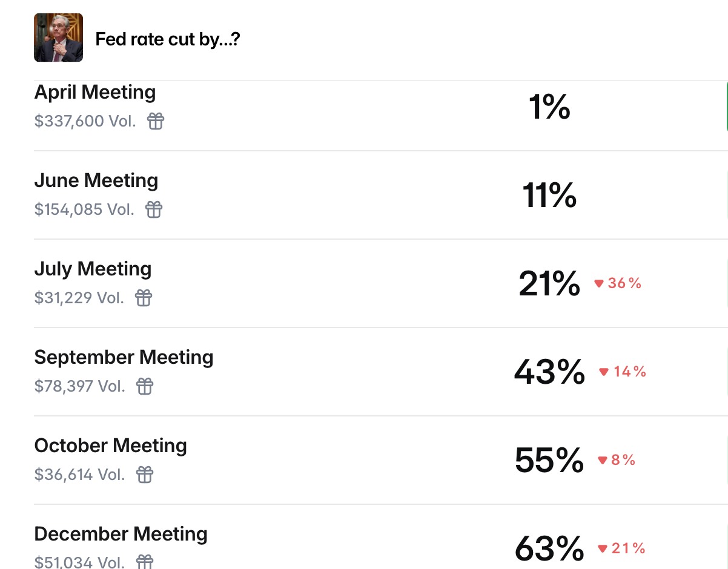Screen dimensions: 728x569
Task: Click the red 14% change indicator
Action: (623, 372)
